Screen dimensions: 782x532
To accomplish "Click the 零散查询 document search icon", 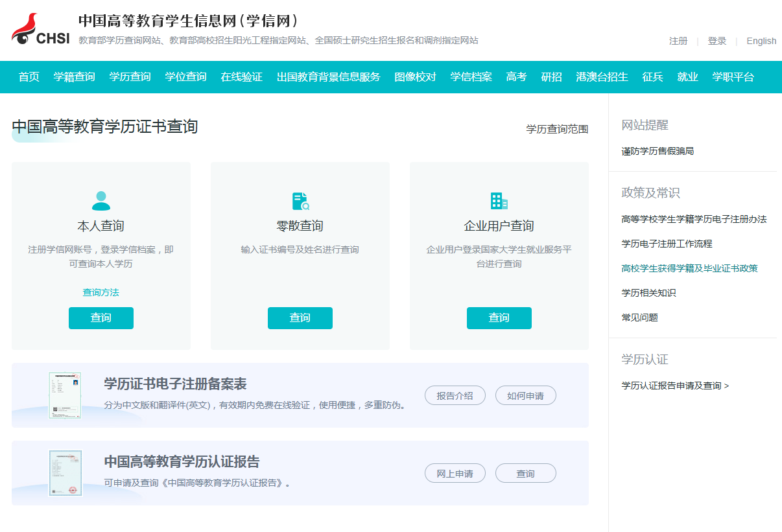I will [300, 201].
